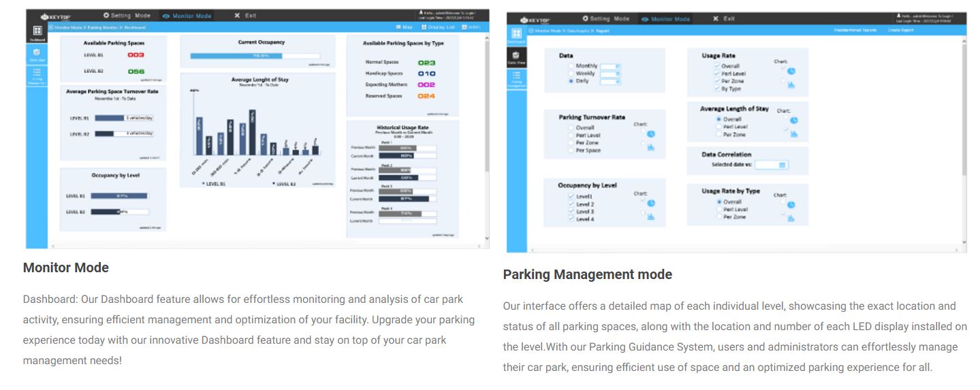Choose pie chart icon in Usage Rate by Type
The height and width of the screenshot is (390, 980).
(x=791, y=204)
